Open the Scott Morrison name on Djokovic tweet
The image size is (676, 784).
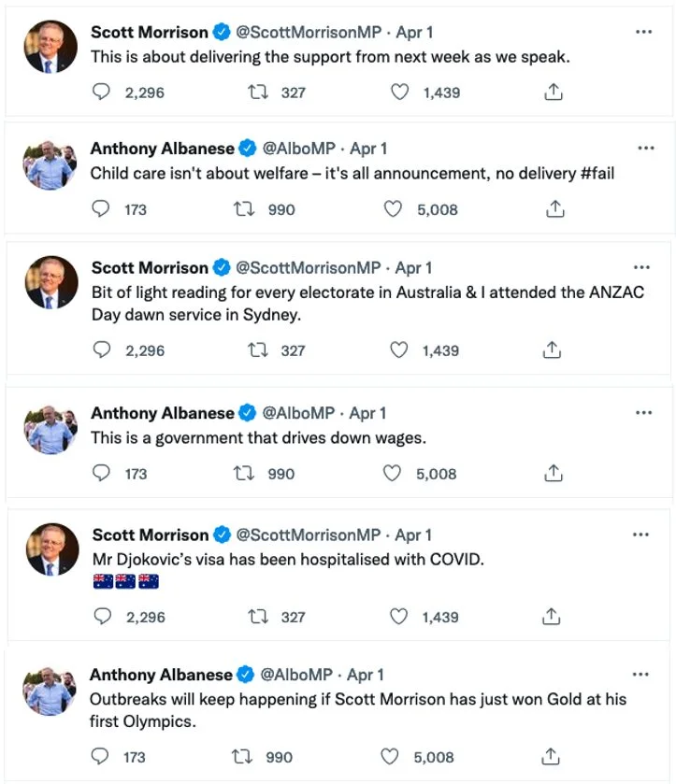[x=150, y=535]
